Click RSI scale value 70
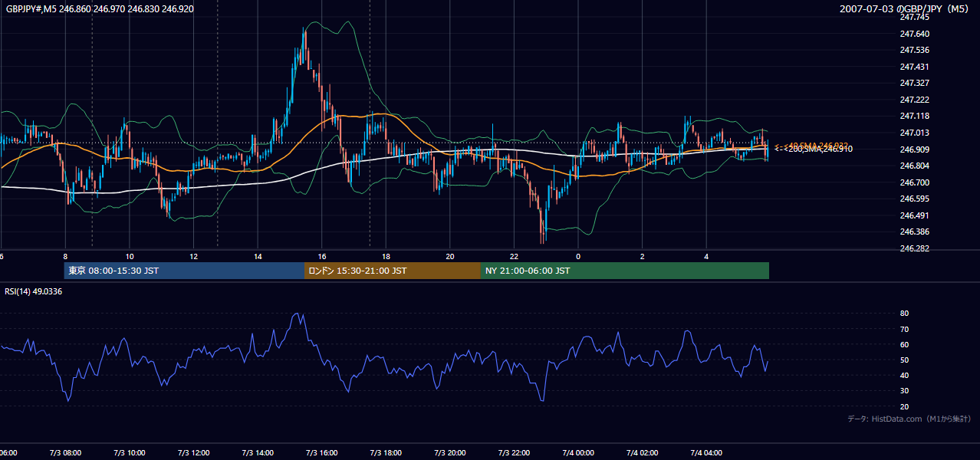Screen dimensions: 980x460 coord(904,329)
